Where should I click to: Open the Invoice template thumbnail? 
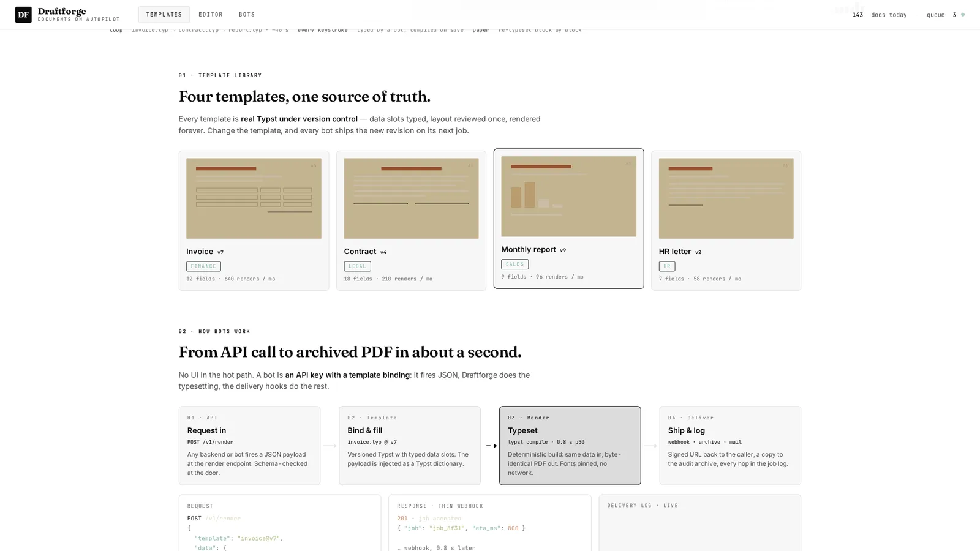point(254,198)
